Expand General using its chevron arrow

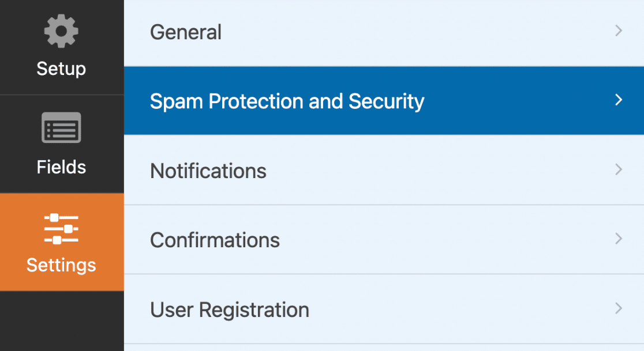[619, 31]
